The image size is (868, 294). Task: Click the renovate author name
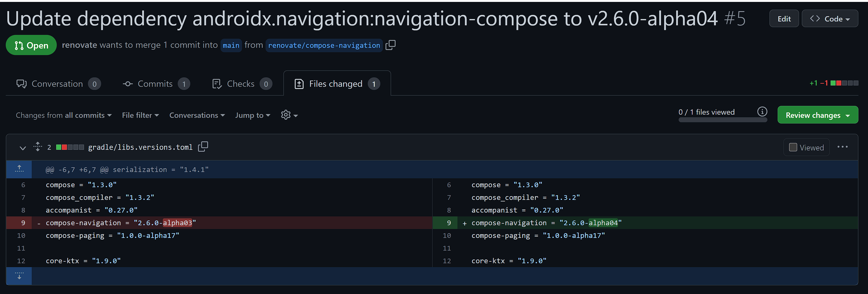(x=80, y=45)
